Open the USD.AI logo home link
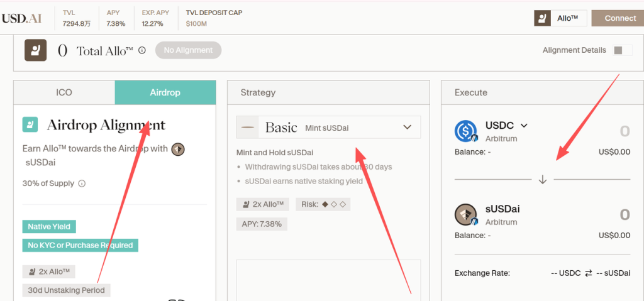Screen dimensions: 644x301 tap(22, 18)
